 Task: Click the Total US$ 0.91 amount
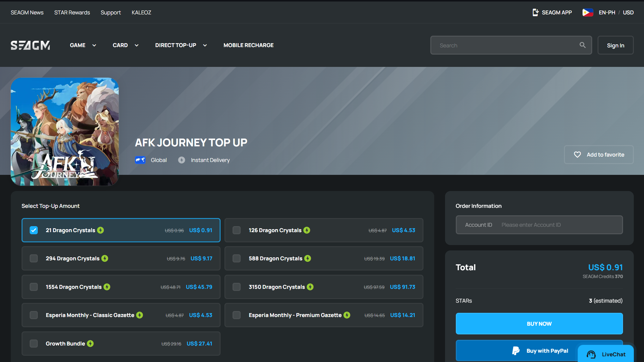[x=605, y=267]
